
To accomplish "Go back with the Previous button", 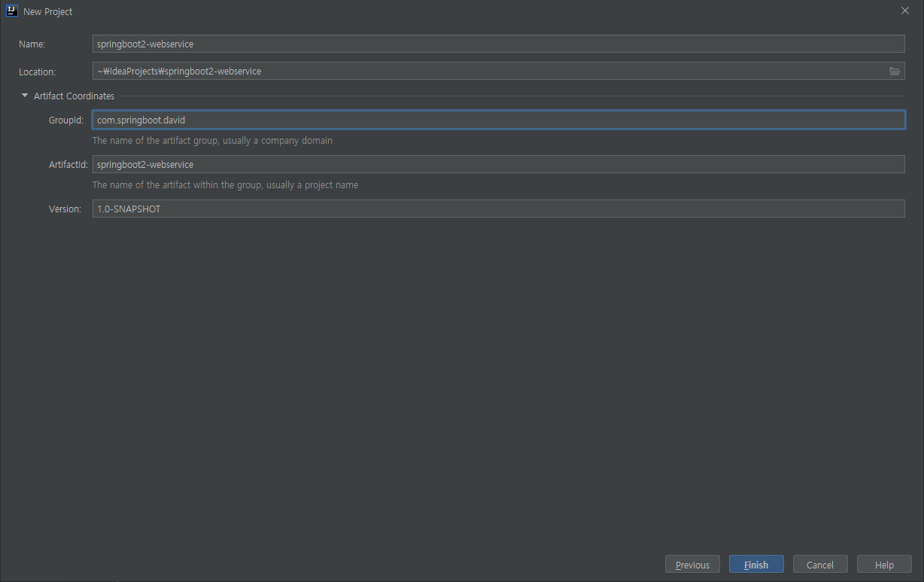I will (692, 565).
